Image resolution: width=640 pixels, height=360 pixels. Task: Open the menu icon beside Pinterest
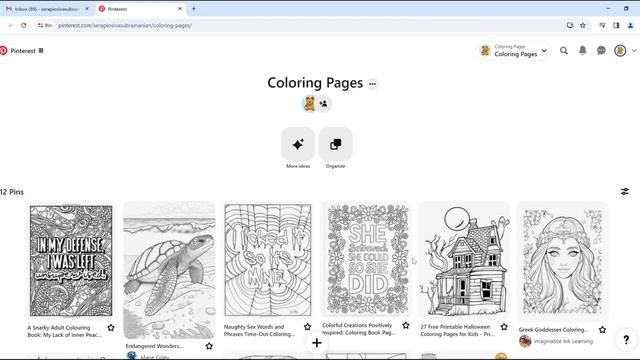coord(41,51)
